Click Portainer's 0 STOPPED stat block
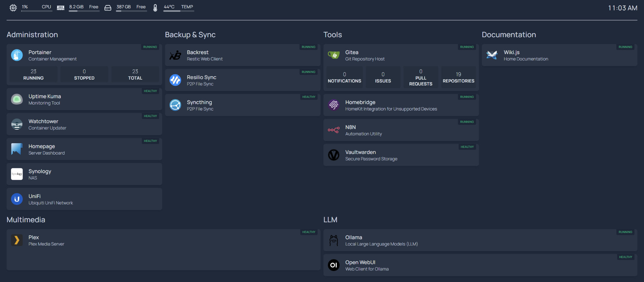 (84, 74)
